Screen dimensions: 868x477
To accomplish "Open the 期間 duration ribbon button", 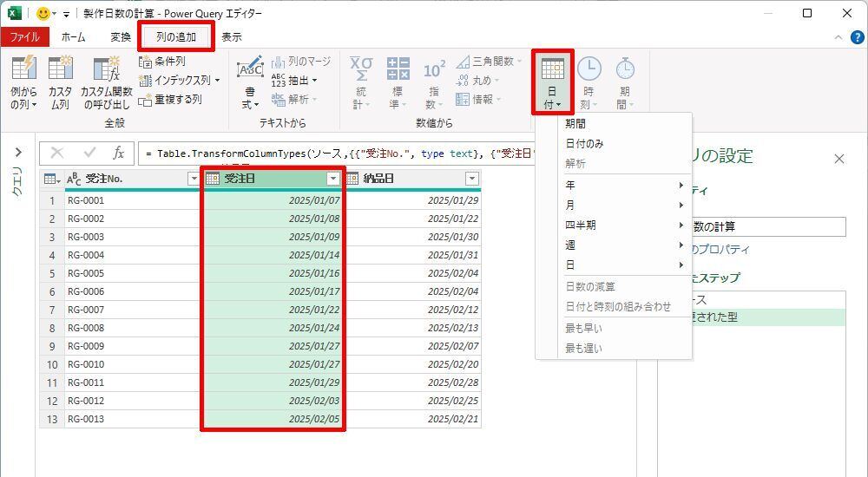I will click(625, 83).
